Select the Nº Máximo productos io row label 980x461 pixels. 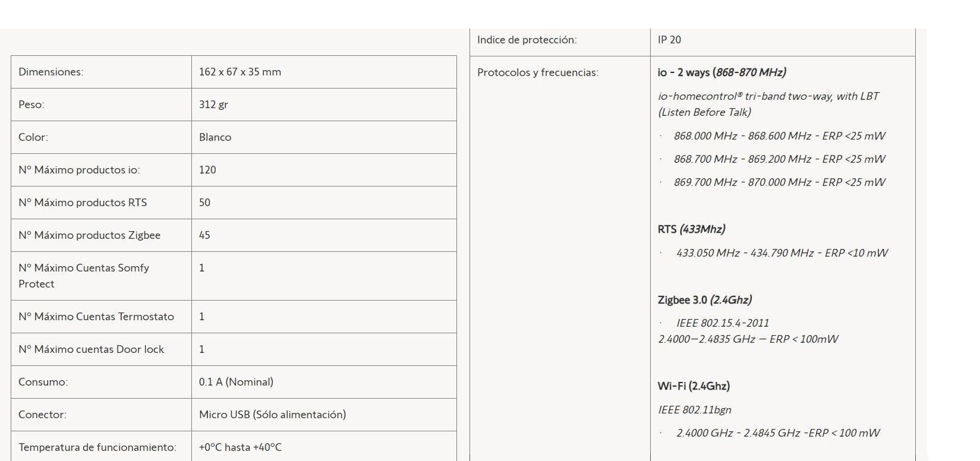(79, 170)
